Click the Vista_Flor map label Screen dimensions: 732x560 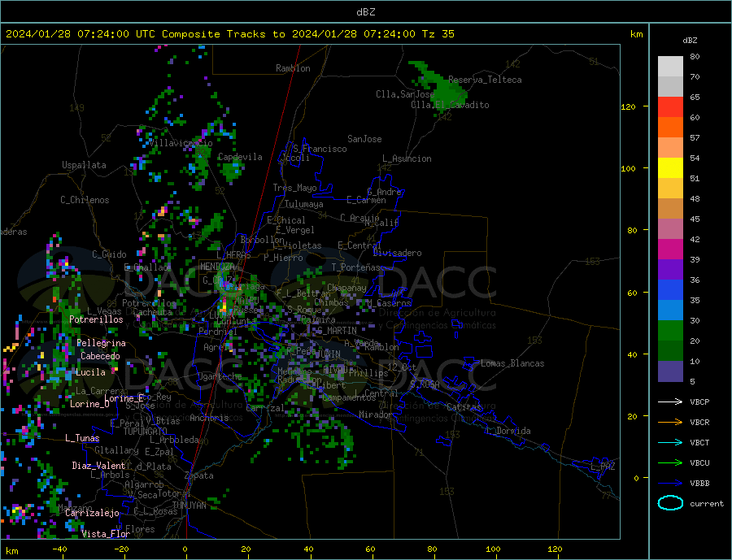click(x=106, y=534)
